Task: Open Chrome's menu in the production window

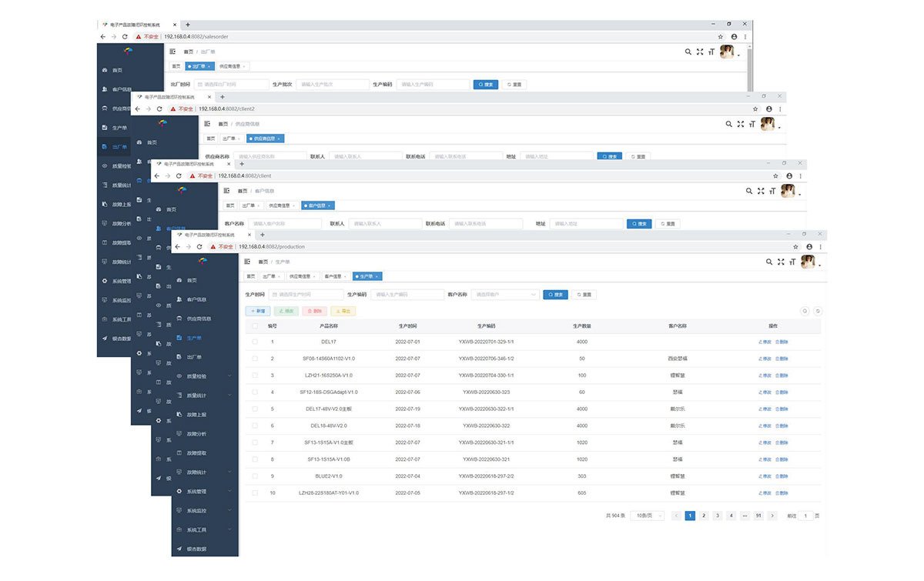Action: (x=822, y=246)
